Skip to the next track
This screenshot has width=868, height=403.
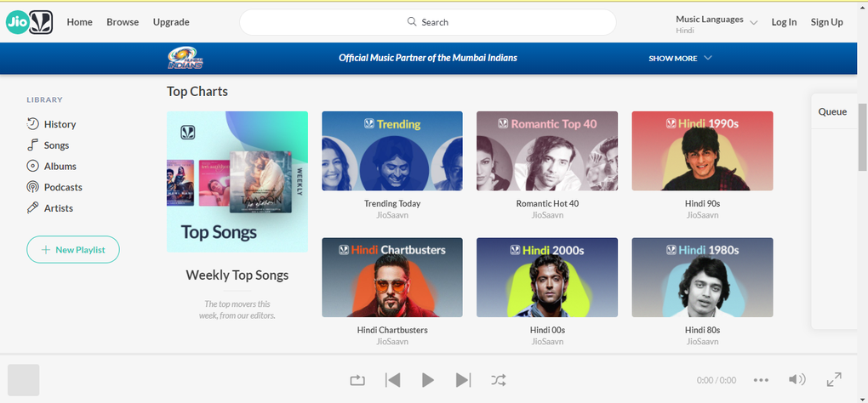(x=463, y=380)
